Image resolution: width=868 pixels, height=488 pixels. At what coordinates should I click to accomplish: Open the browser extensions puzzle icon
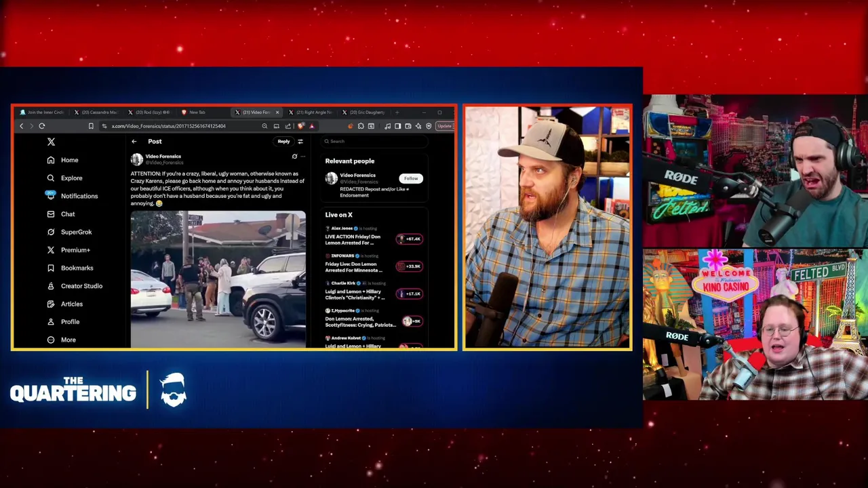pyautogui.click(x=361, y=126)
